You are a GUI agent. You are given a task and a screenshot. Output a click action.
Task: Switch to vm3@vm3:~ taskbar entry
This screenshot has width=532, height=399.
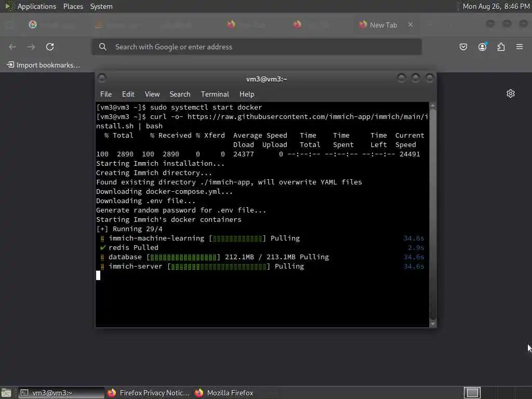tap(61, 393)
